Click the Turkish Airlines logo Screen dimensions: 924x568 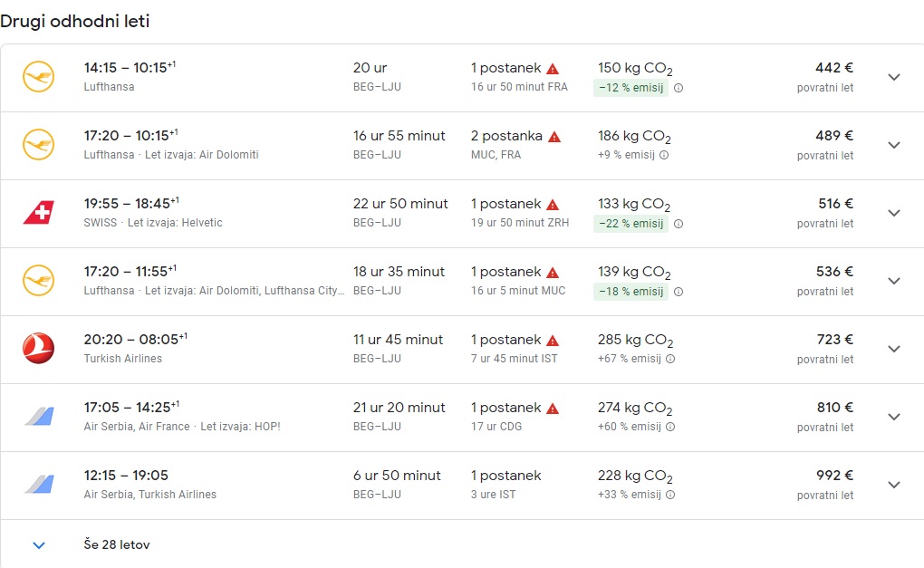point(38,349)
